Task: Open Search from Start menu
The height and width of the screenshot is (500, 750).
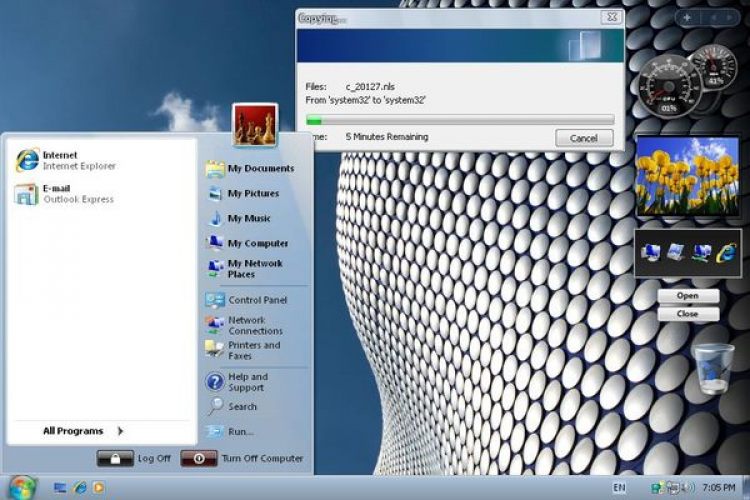Action: [x=232, y=407]
